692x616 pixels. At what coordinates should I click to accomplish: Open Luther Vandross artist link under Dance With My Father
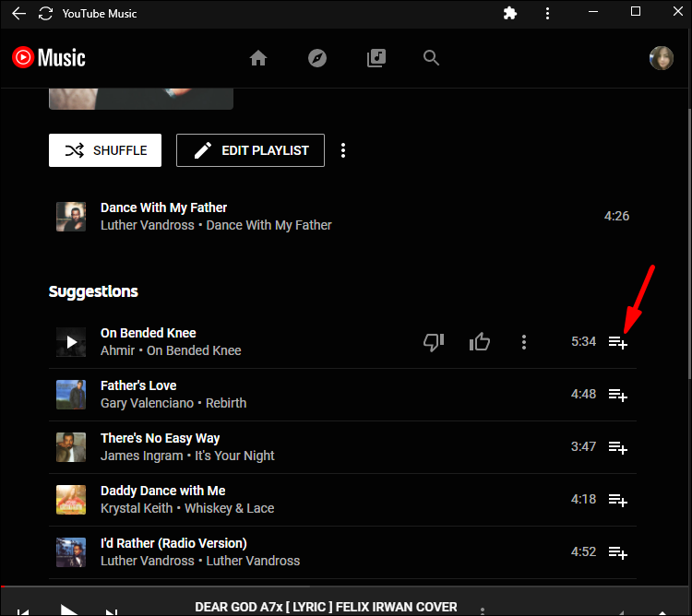[148, 225]
